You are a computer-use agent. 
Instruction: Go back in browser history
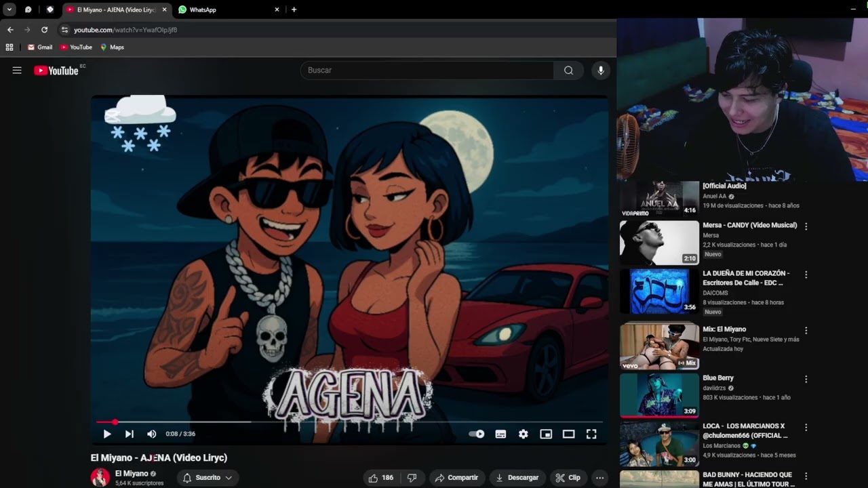click(10, 30)
